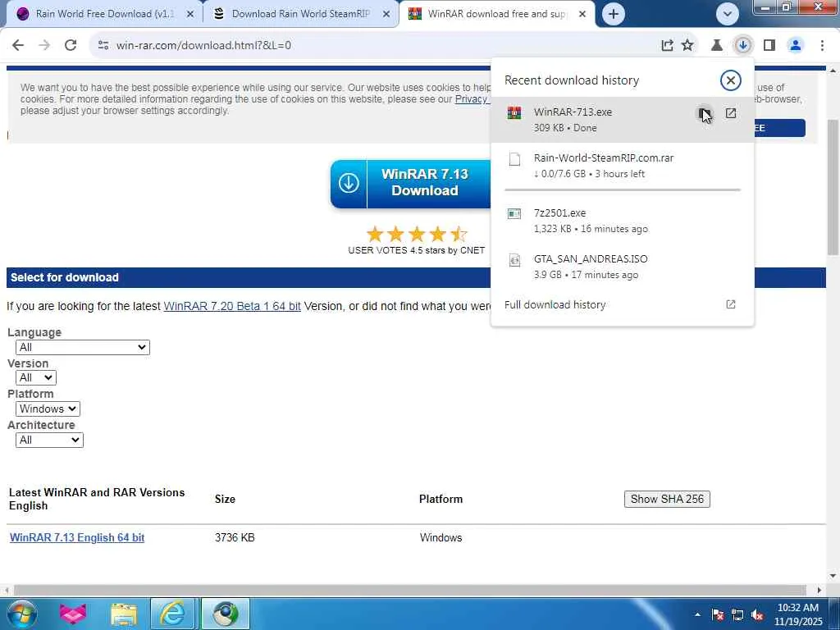Click the Rain-World-SteamRIP.com.rar file icon
This screenshot has height=630, width=840.
click(514, 159)
